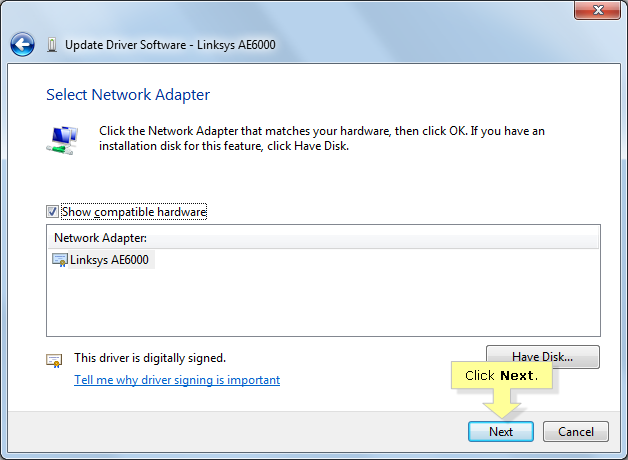
Task: Open Tell me why driver signing is important
Action: click(177, 380)
